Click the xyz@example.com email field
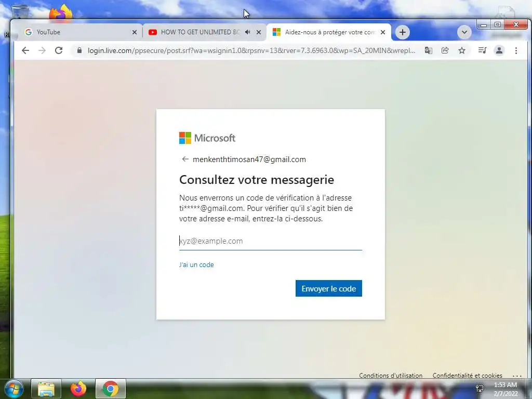 coord(270,241)
